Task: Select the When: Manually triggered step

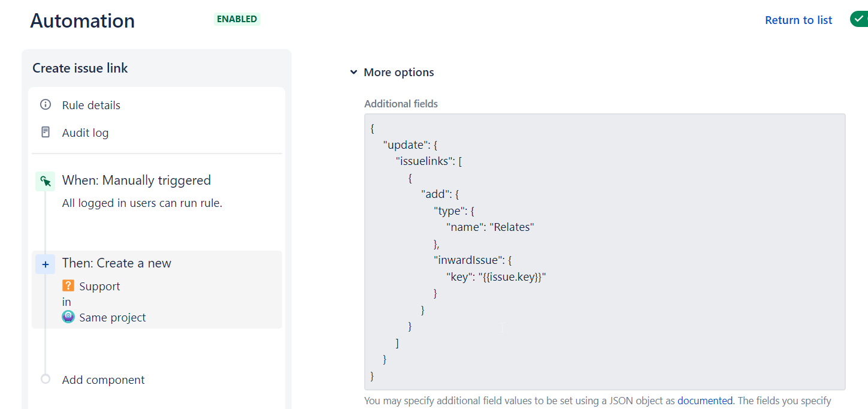Action: [x=136, y=180]
